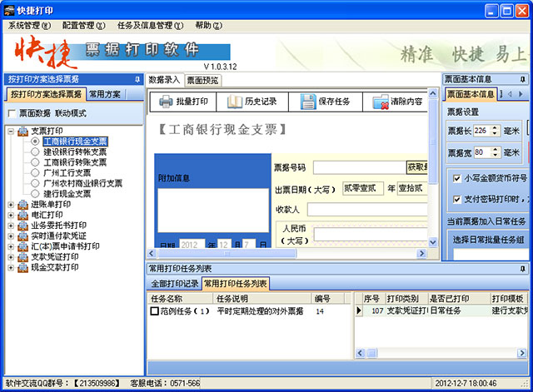Screen dimensions: 533x392
Task: Tick the 范例任务(1) checkbox
Action: pos(154,310)
